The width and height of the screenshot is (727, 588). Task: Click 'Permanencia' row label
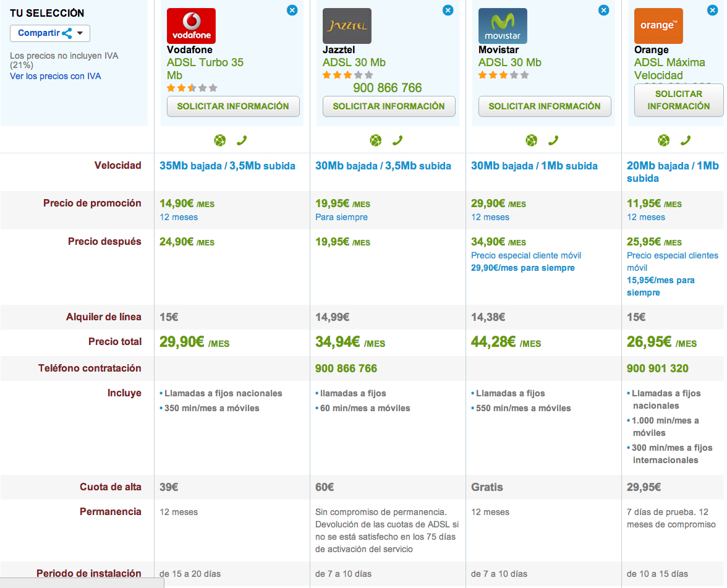point(110,512)
